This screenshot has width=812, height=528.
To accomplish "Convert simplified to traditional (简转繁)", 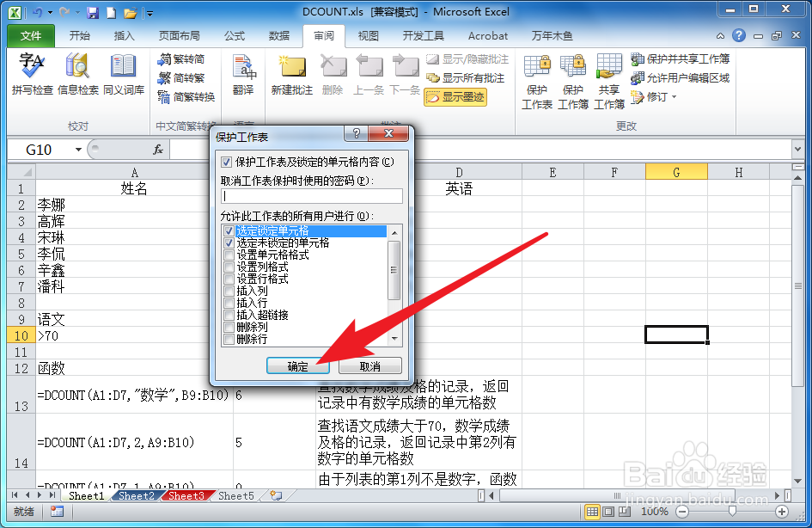I will coord(180,77).
